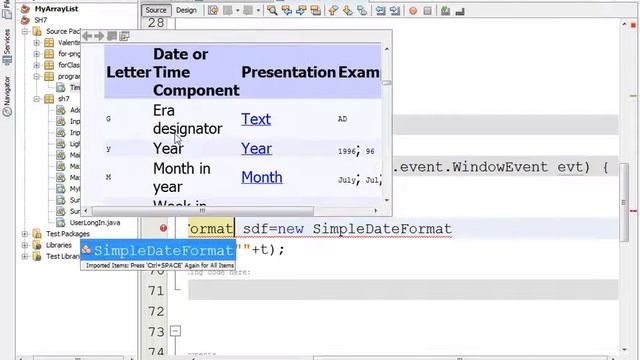The width and height of the screenshot is (640, 360).
Task: Toggle Highlight Search in editor toolbar
Action: click(316, 11)
